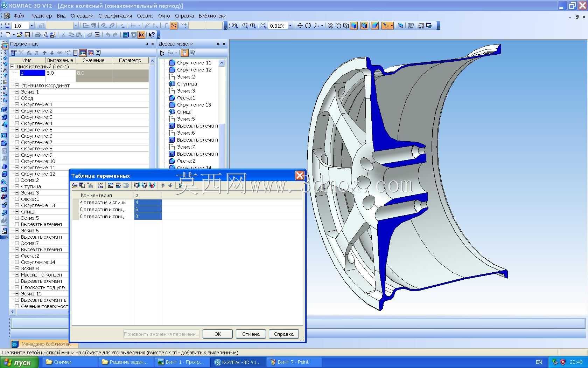This screenshot has width=588, height=368.
Task: Open the Снимки folder from the taskbar
Action: coord(70,362)
